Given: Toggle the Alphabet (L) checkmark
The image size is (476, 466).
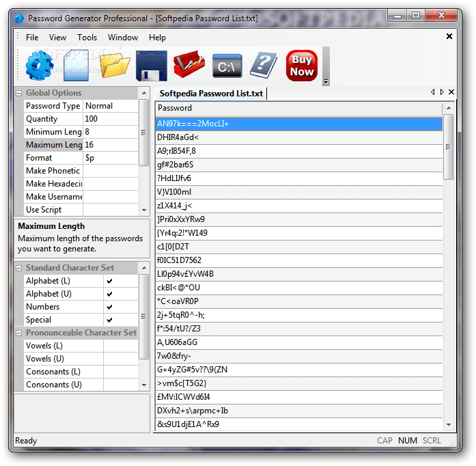Looking at the screenshot, I should pyautogui.click(x=109, y=281).
